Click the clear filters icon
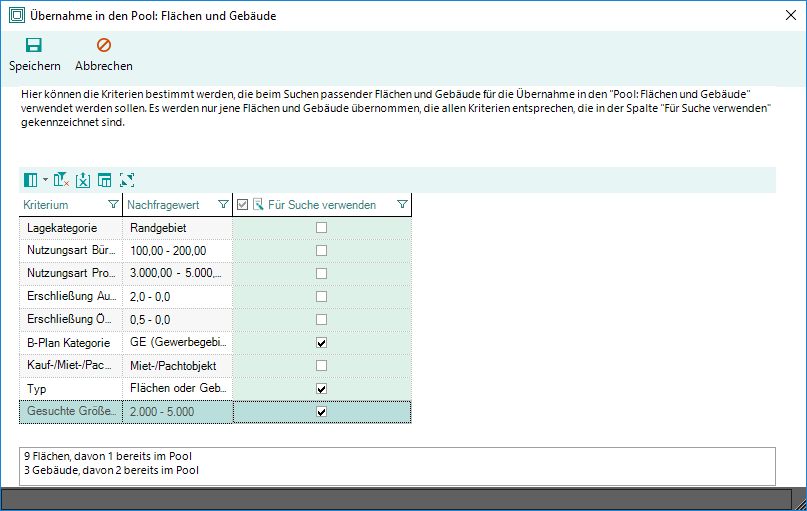Image resolution: width=807 pixels, height=511 pixels. pos(62,180)
